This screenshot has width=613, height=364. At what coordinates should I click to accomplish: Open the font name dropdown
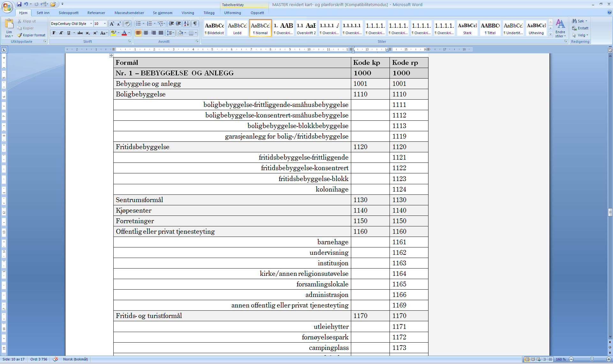pos(91,24)
